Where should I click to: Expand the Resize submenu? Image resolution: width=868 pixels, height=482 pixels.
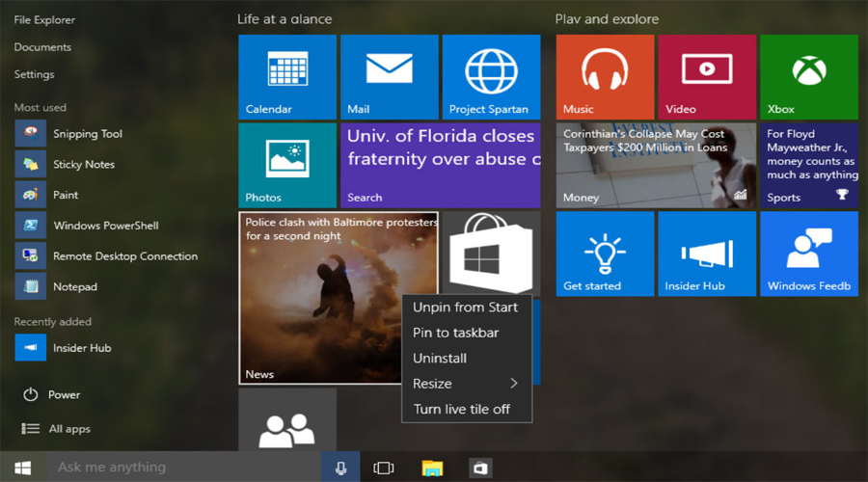[467, 384]
